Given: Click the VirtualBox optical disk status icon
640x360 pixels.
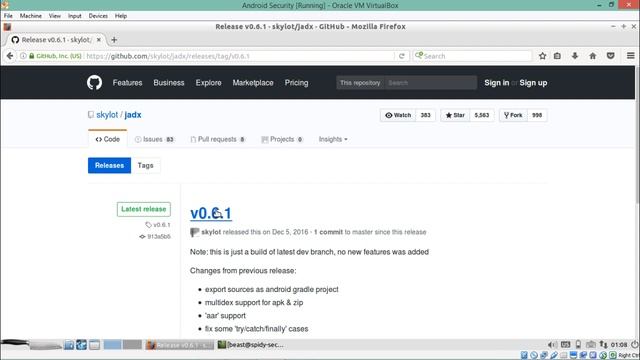Looking at the screenshot, I should click(534, 356).
